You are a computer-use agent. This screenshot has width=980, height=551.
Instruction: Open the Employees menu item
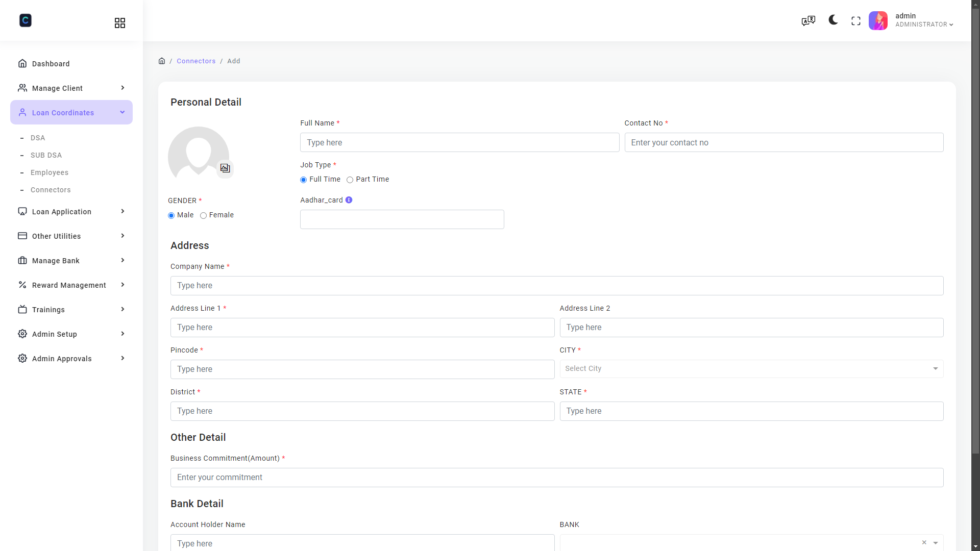(x=50, y=172)
